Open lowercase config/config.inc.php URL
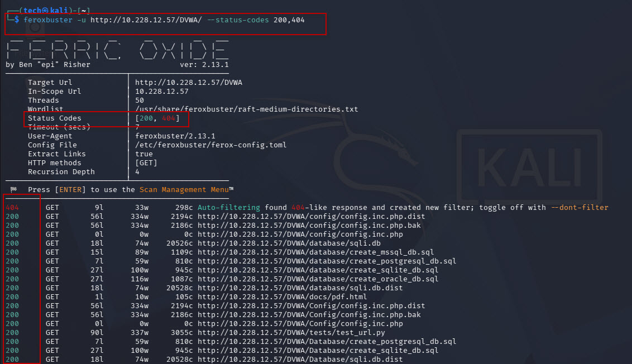632x364 pixels. click(300, 234)
